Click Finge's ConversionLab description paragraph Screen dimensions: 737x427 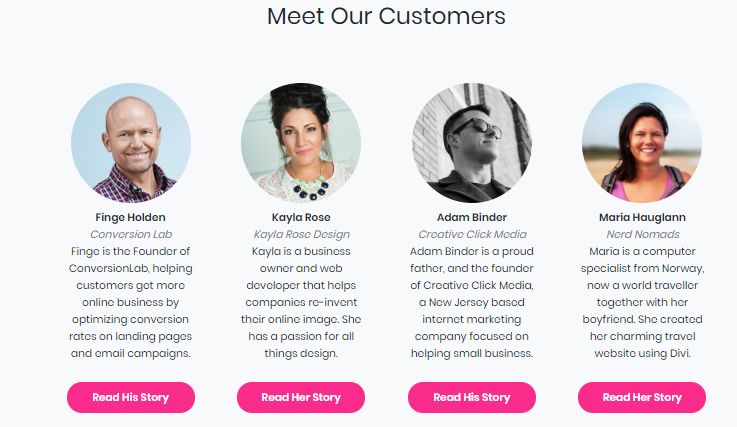tap(131, 302)
